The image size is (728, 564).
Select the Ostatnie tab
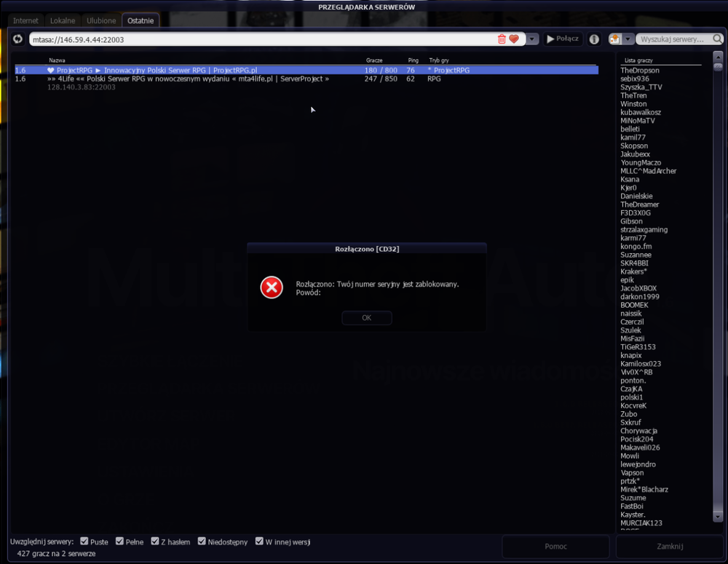tap(141, 20)
